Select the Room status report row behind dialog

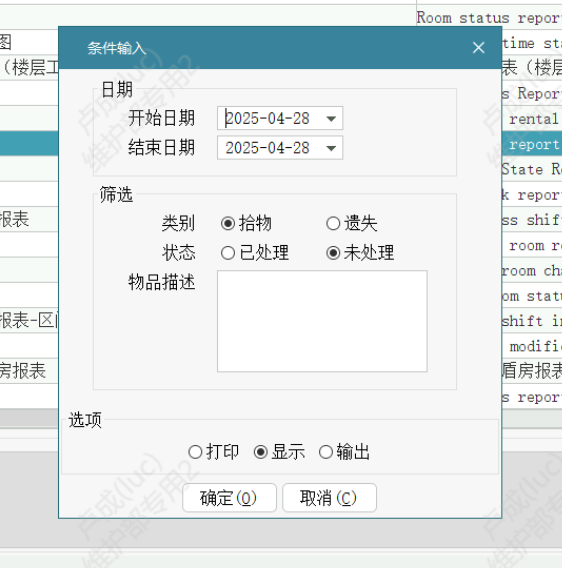489,17
